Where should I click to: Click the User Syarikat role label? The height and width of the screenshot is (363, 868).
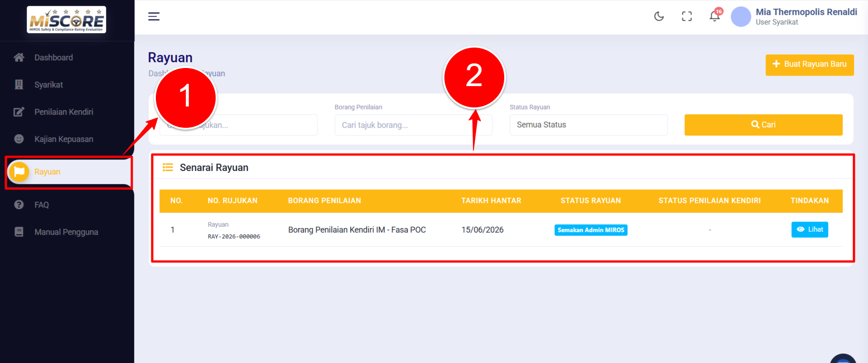(x=777, y=22)
